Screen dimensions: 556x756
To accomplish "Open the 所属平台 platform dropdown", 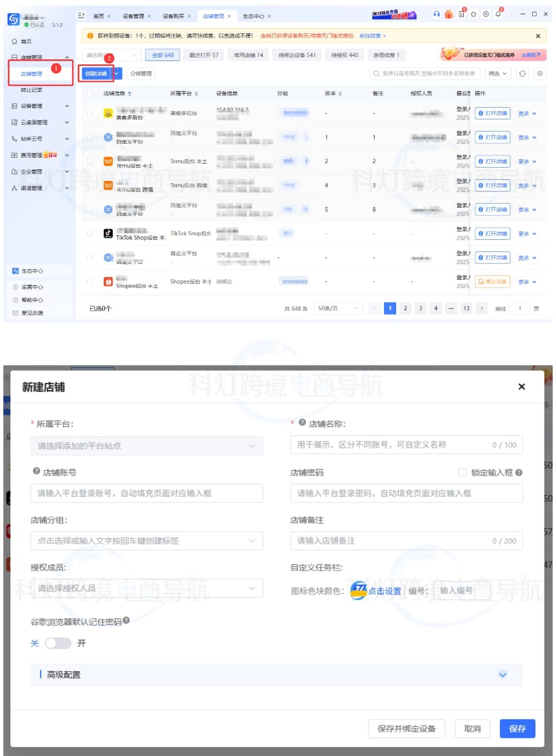I will [146, 446].
